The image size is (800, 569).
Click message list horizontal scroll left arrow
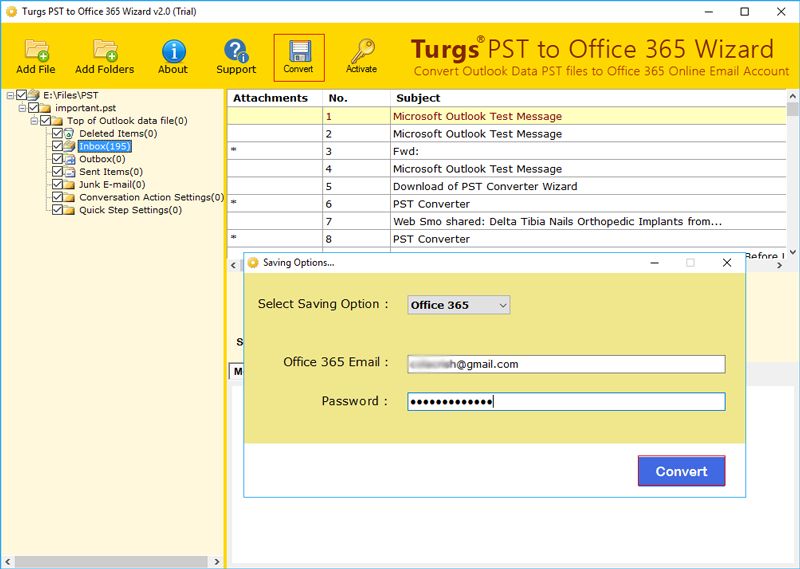tap(233, 265)
